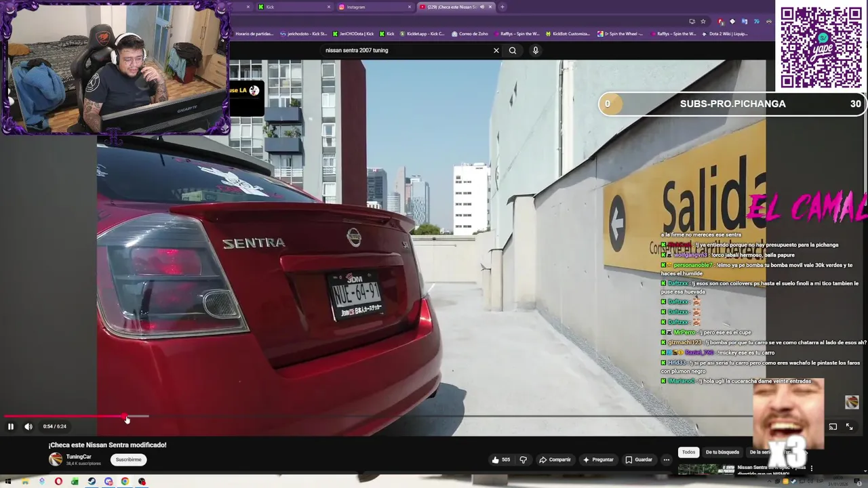
Task: Open a new browser tab
Action: point(502,7)
